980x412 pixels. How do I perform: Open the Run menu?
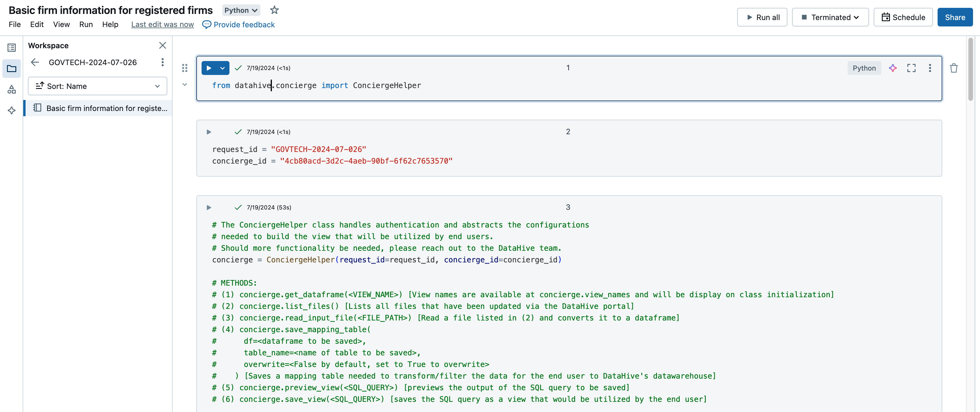86,24
